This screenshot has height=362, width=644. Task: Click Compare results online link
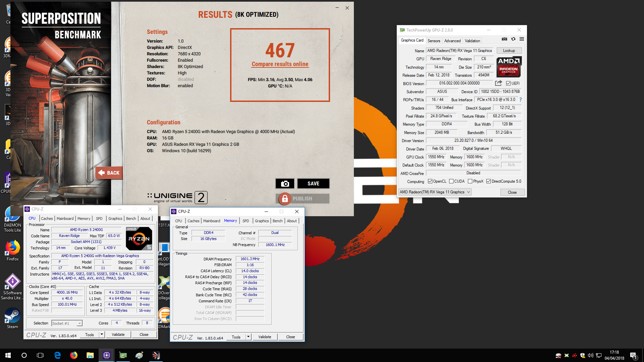280,64
